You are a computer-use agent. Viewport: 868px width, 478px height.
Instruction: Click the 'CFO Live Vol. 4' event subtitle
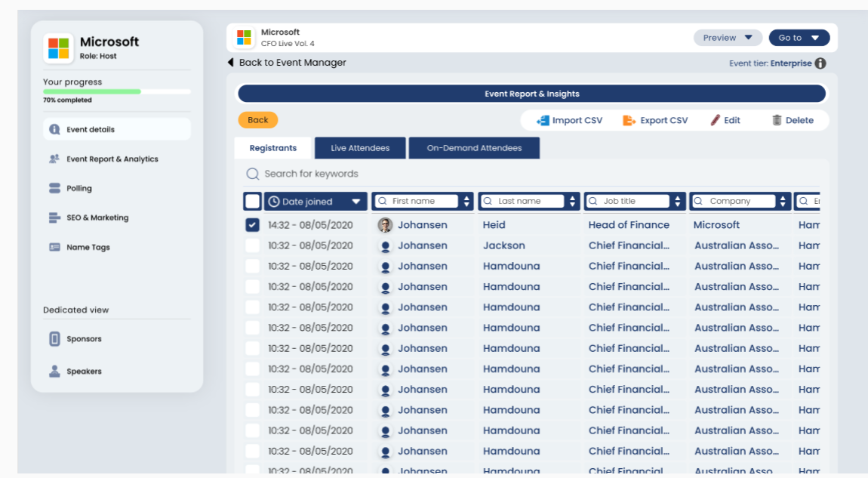(x=288, y=43)
